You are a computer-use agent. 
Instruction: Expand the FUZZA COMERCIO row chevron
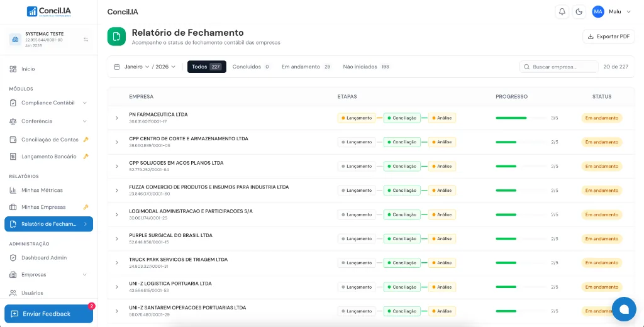(x=116, y=191)
